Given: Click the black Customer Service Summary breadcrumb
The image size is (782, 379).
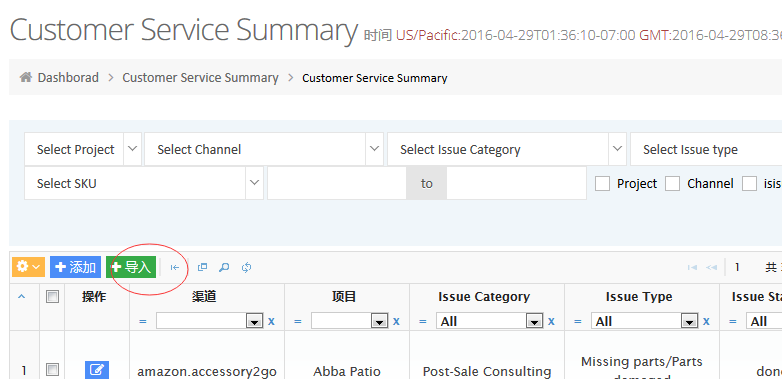Looking at the screenshot, I should 375,78.
